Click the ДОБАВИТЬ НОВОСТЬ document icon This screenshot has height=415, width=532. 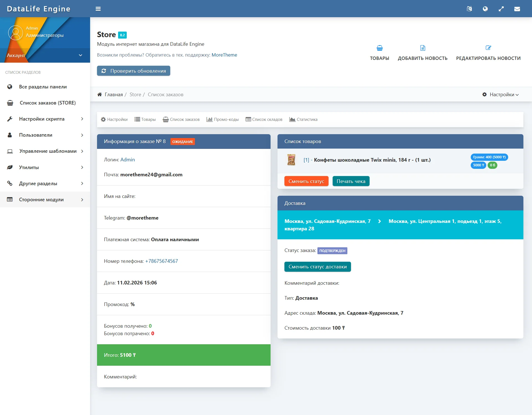pyautogui.click(x=422, y=48)
